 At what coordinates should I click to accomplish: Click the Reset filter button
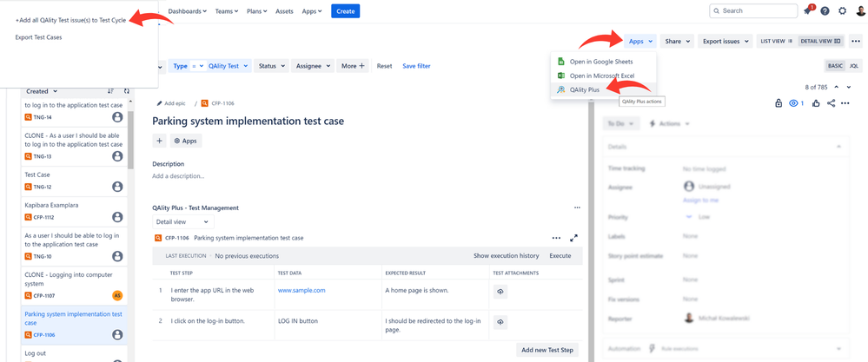(x=384, y=66)
